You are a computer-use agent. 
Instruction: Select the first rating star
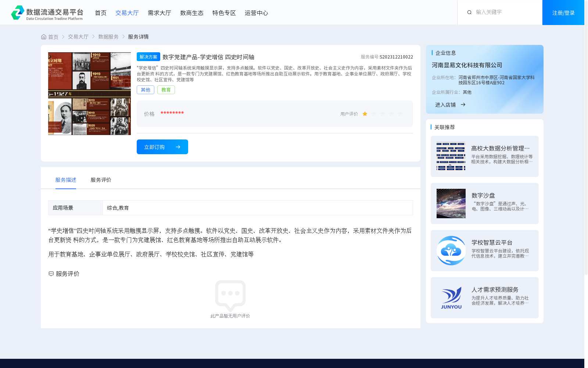pos(365,114)
